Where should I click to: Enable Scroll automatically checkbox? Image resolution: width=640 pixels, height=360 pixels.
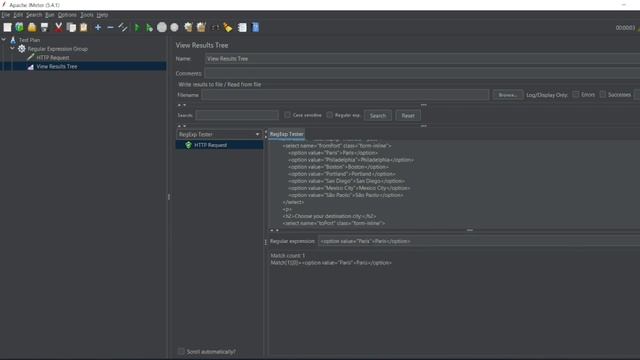(x=181, y=351)
